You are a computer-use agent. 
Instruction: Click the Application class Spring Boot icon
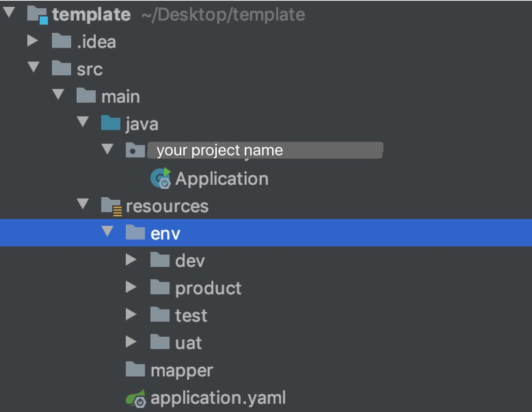pyautogui.click(x=160, y=179)
